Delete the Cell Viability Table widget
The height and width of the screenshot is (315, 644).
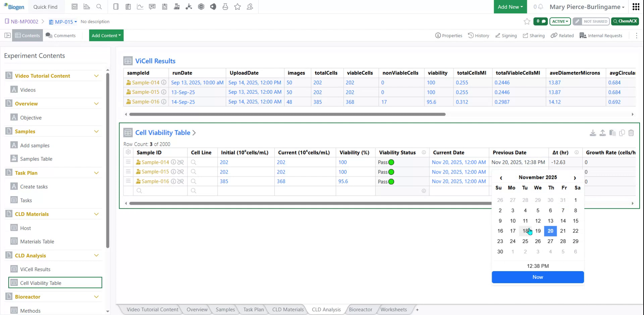632,133
